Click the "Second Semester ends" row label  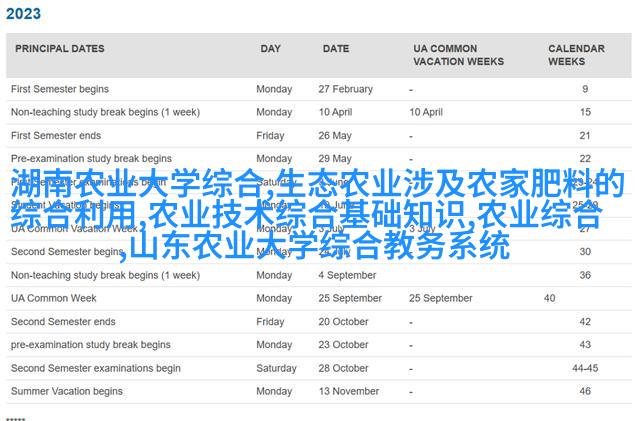(63, 322)
